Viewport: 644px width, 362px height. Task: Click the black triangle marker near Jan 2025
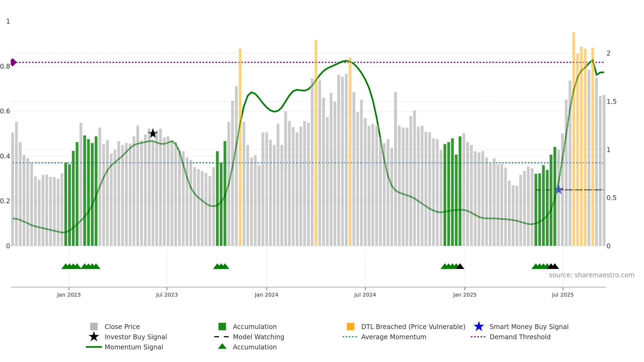pos(460,266)
